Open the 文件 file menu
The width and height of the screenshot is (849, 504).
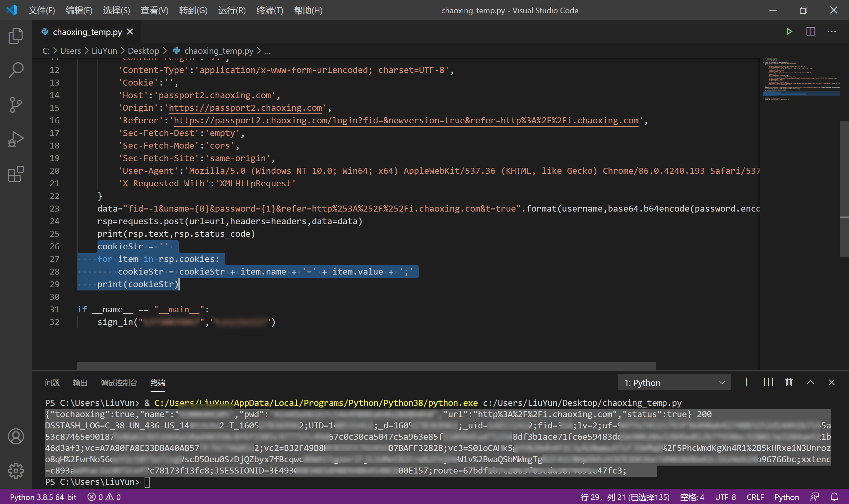[x=42, y=10]
